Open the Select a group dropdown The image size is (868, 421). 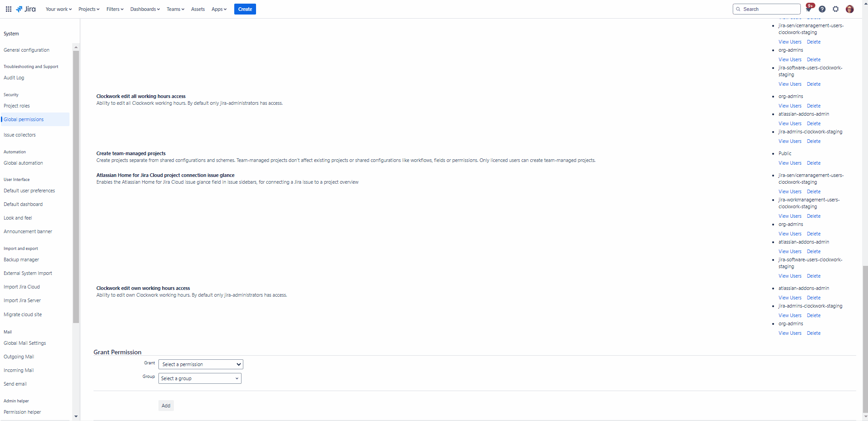coord(199,378)
